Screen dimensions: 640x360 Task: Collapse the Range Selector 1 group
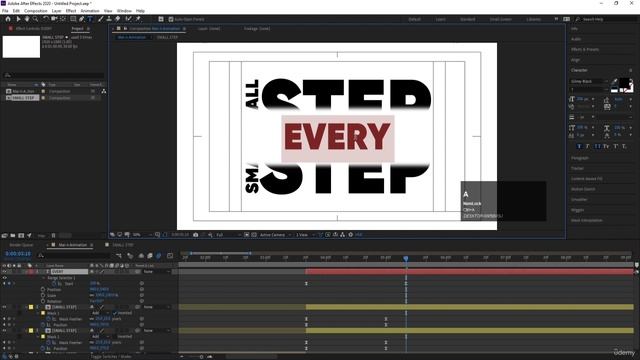(44, 278)
